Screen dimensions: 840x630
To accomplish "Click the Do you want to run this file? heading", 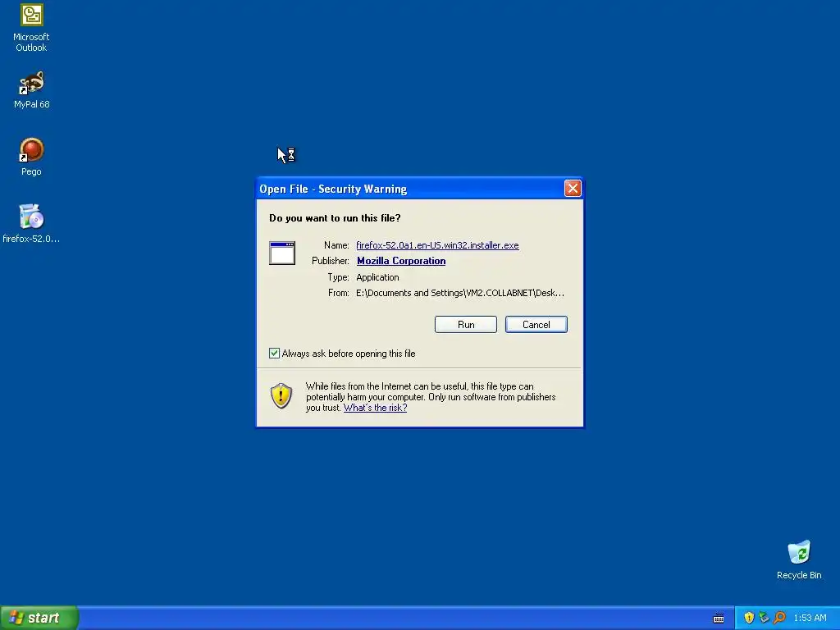I will click(335, 218).
